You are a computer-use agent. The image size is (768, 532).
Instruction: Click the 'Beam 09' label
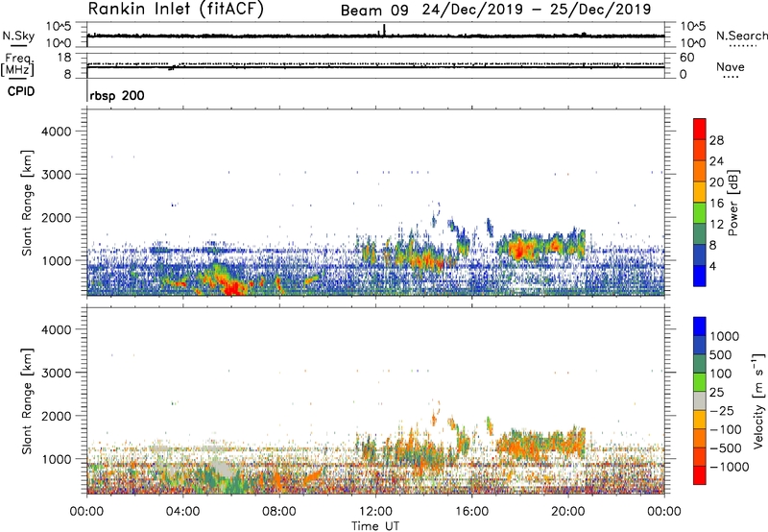[x=374, y=11]
